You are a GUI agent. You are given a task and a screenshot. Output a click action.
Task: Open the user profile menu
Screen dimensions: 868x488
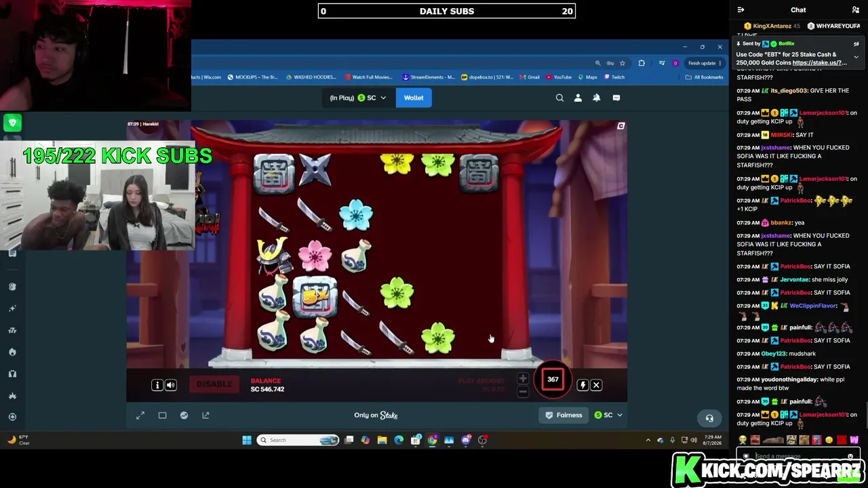click(578, 98)
